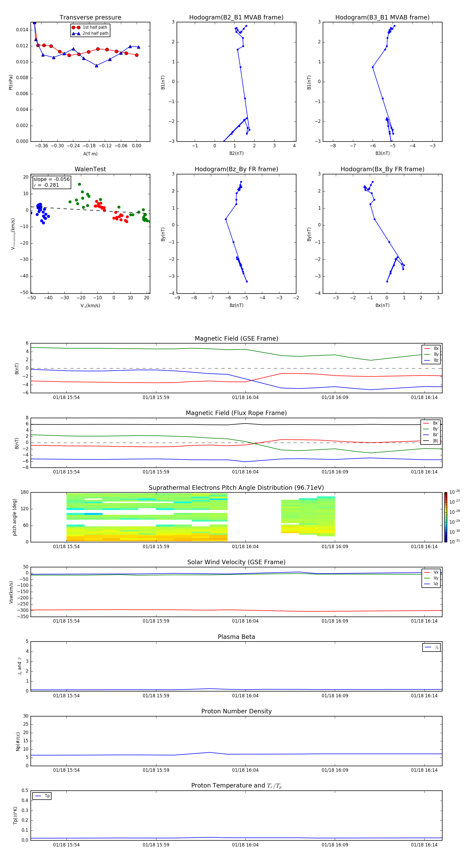The width and height of the screenshot is (473, 868).
Task: Click the "Magnetic Field (GSE Frame)" title
Action: click(236, 339)
